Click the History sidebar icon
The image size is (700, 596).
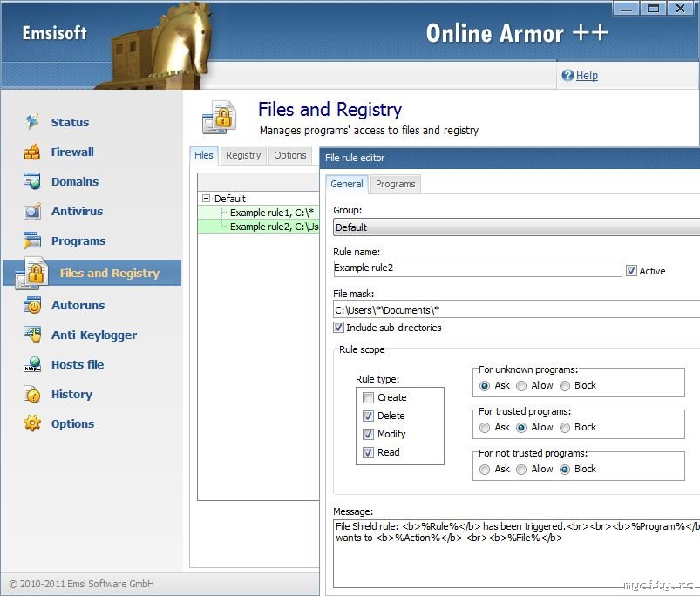pos(32,395)
